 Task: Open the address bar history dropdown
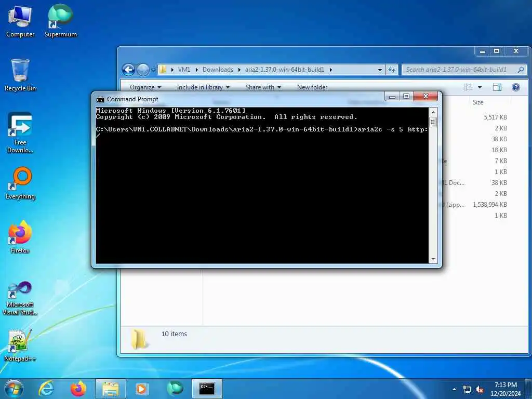[380, 70]
